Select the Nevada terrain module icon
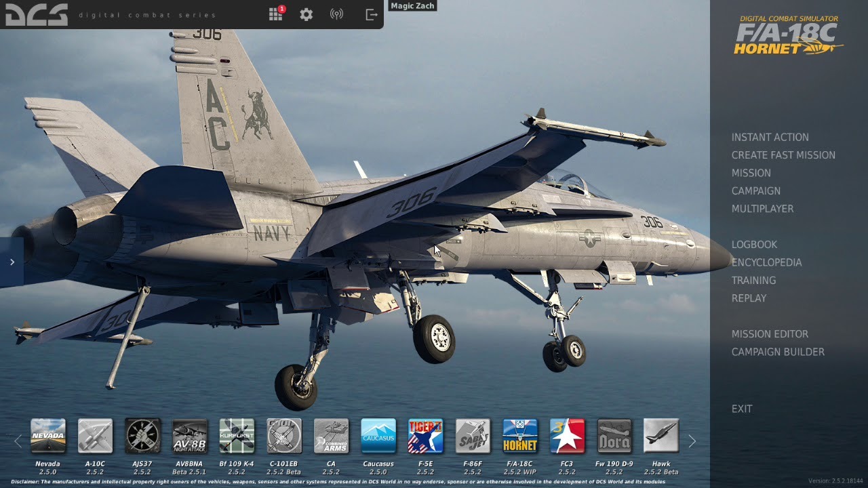This screenshot has width=868, height=488. (x=48, y=436)
